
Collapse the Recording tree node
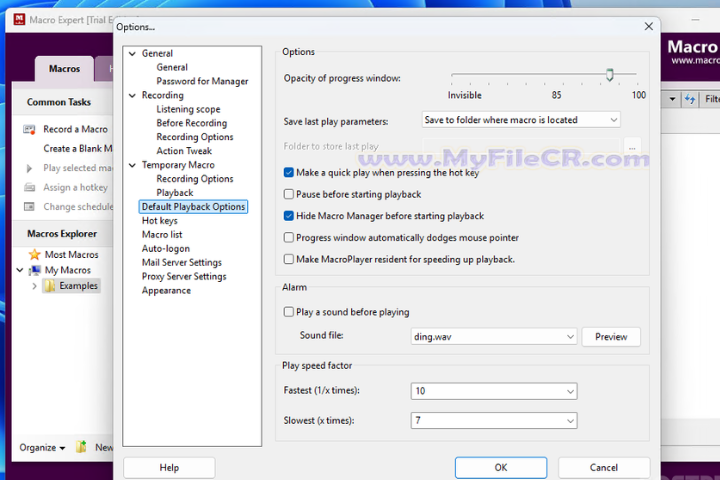click(x=132, y=96)
